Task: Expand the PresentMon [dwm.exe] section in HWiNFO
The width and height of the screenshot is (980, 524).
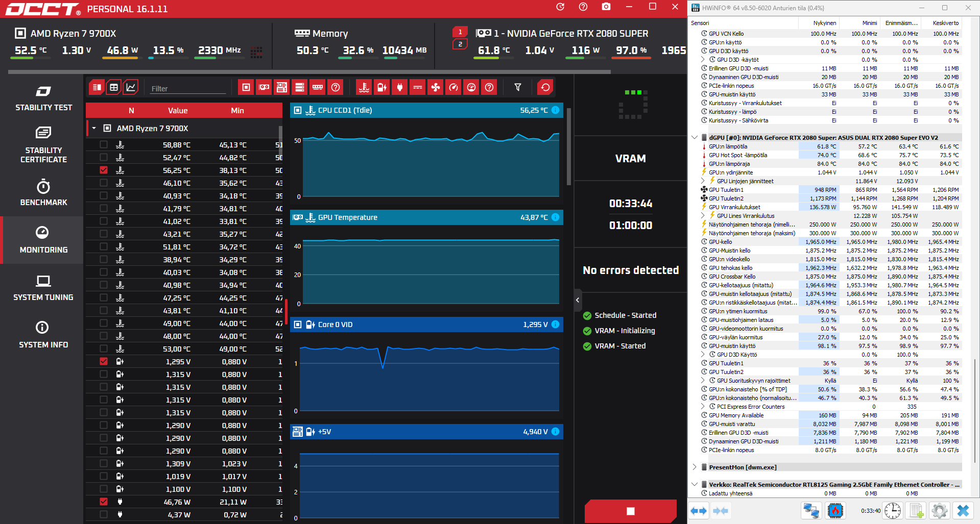Action: 695,467
